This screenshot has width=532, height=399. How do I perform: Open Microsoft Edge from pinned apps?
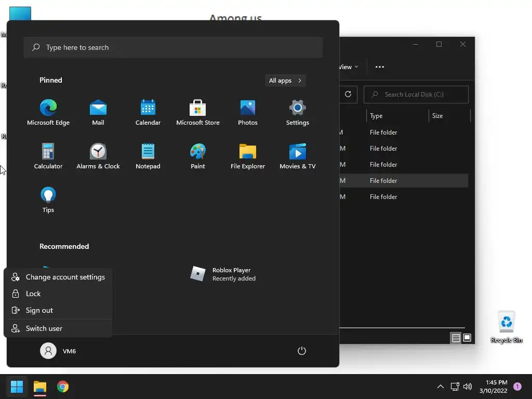tap(48, 113)
